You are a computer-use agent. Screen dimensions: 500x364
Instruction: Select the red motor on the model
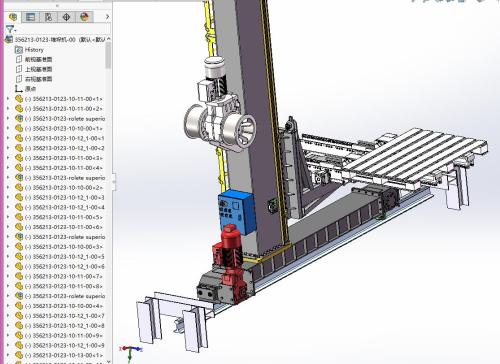click(231, 263)
